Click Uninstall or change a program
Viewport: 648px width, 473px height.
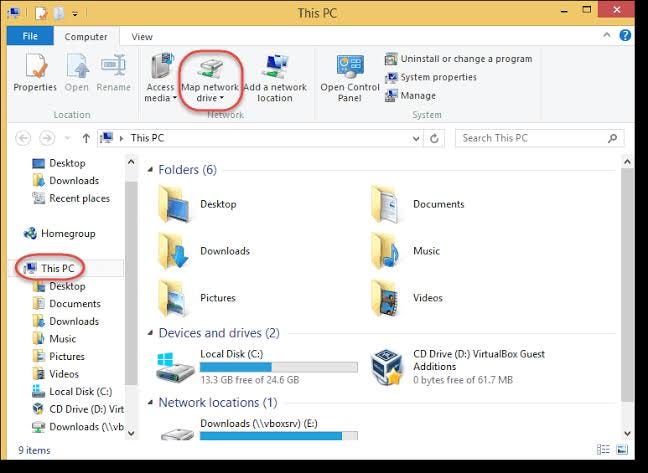coord(458,59)
